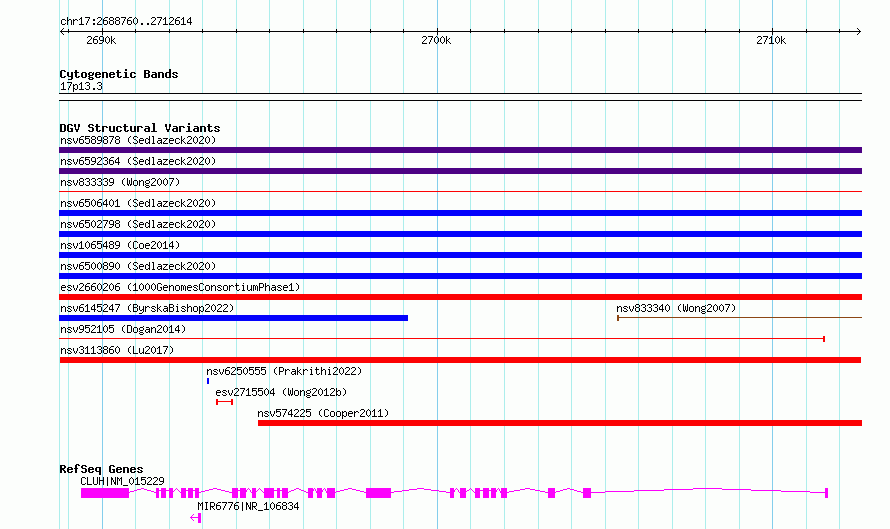Select the red nsv574225 variant bar
Image resolution: width=890 pixels, height=529 pixels.
coord(560,423)
